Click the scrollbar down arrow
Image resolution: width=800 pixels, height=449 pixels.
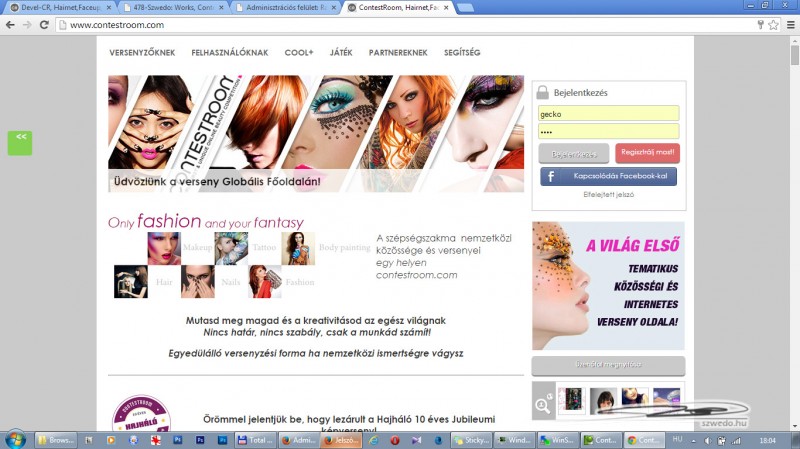click(795, 426)
